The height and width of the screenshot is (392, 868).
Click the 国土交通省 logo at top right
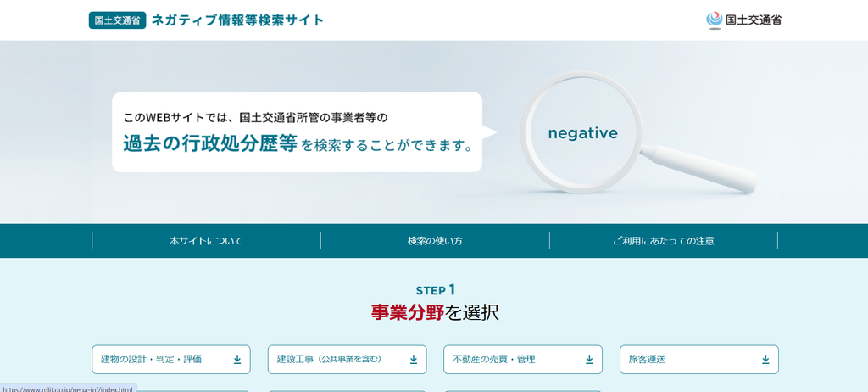744,20
